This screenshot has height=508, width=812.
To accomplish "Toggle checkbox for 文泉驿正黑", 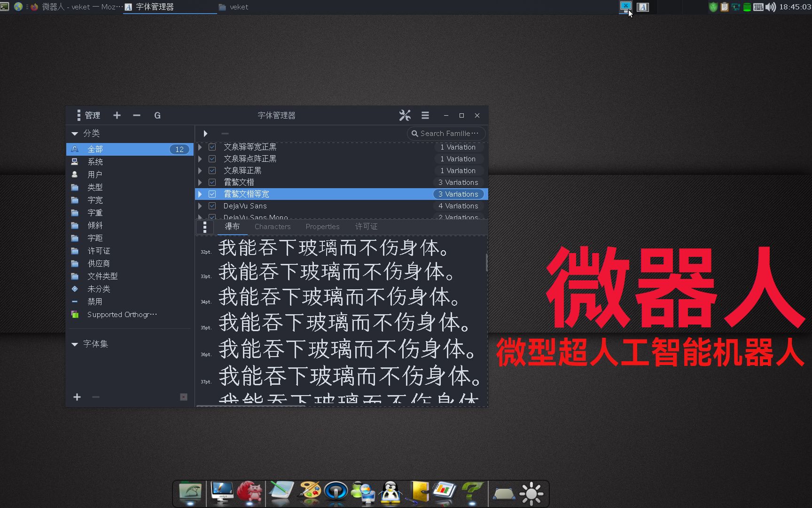I will (x=212, y=170).
